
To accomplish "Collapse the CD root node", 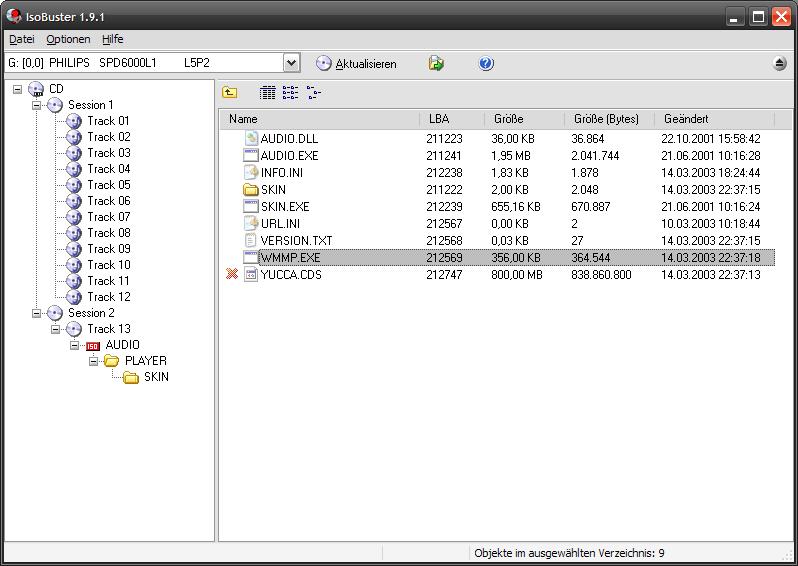I will [x=18, y=89].
